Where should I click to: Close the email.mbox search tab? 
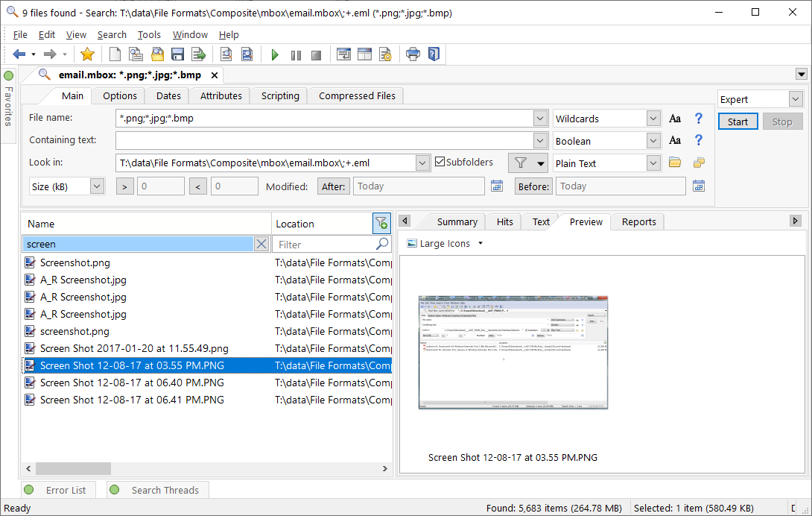tap(215, 75)
